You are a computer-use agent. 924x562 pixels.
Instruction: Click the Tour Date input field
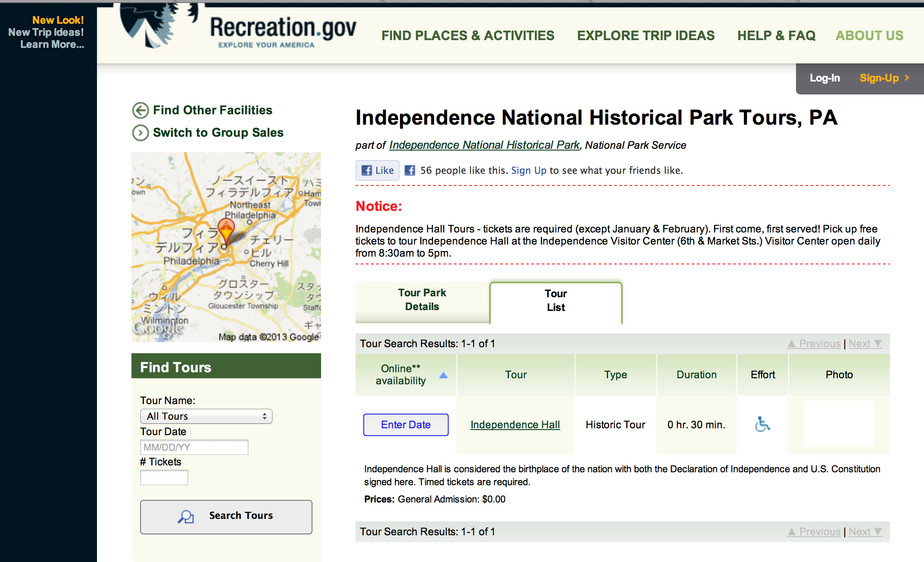(194, 447)
